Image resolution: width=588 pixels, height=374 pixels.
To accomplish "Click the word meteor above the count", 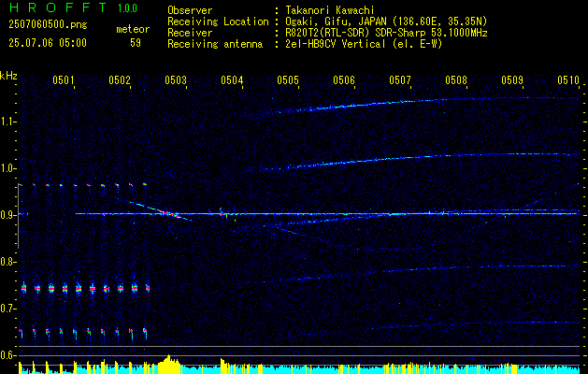I will [133, 29].
